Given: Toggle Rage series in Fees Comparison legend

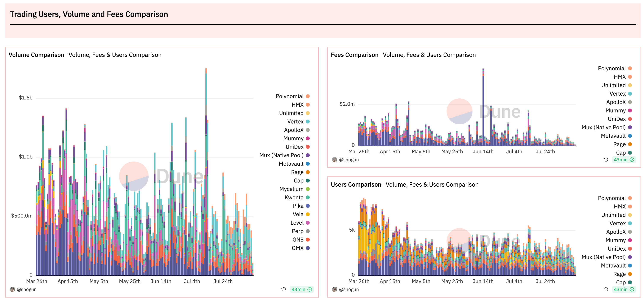Looking at the screenshot, I should pyautogui.click(x=623, y=144).
